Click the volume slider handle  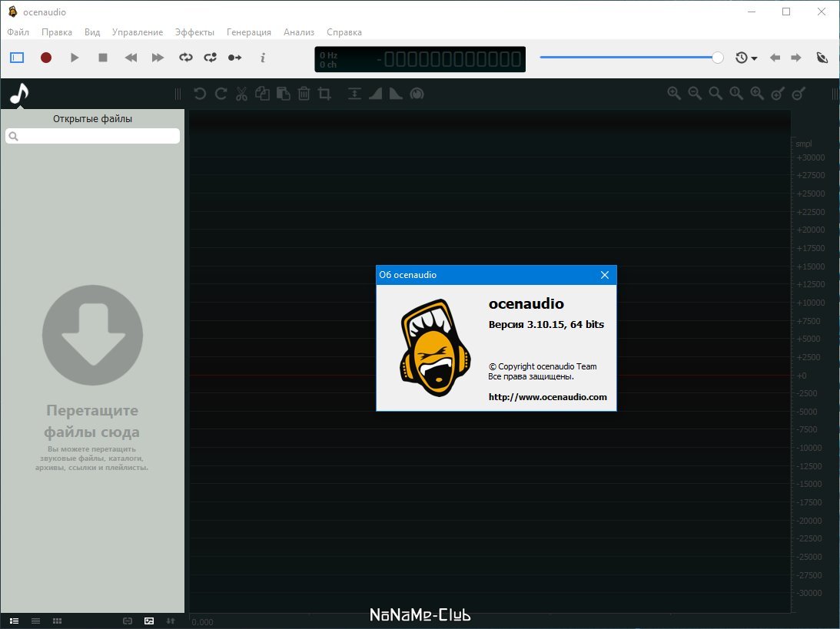tap(718, 58)
